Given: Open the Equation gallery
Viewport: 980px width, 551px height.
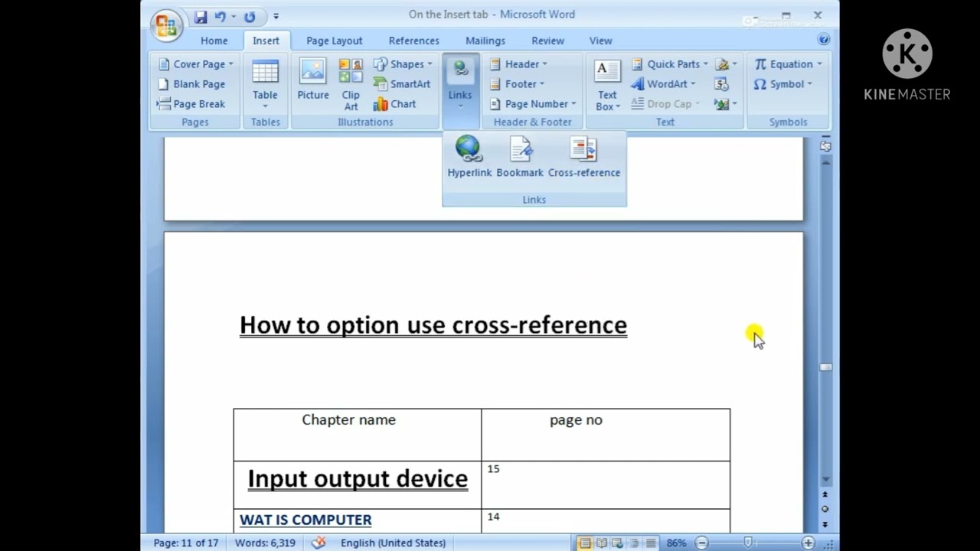Looking at the screenshot, I should pos(788,64).
